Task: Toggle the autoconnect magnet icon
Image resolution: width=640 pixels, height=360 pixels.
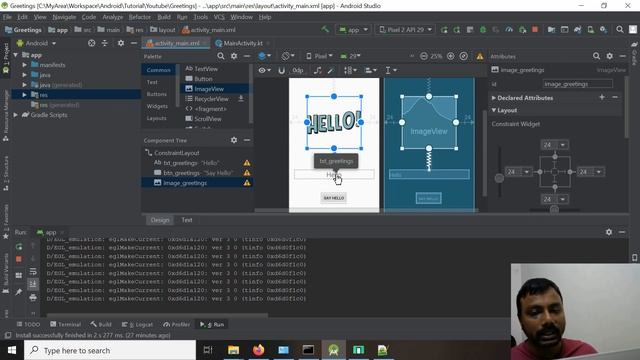Action: pos(282,70)
